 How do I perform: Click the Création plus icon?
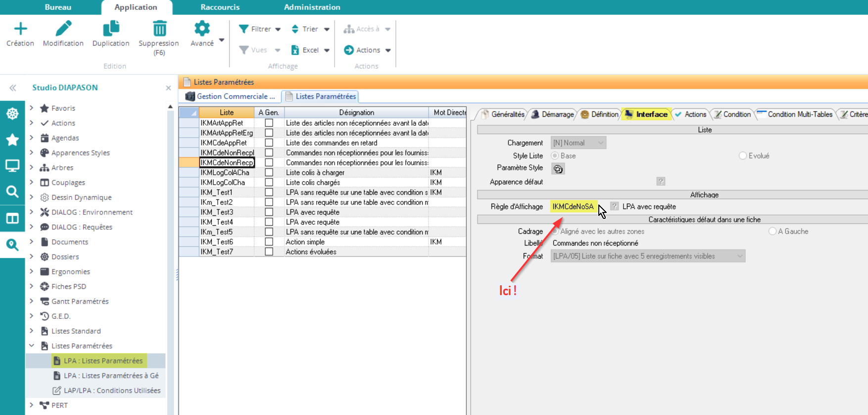click(20, 29)
